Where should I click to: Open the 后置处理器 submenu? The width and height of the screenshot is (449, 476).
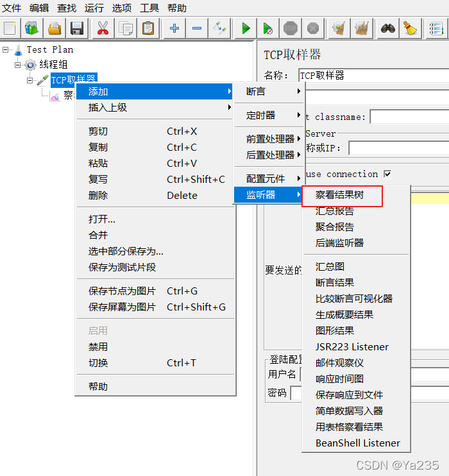pos(269,155)
